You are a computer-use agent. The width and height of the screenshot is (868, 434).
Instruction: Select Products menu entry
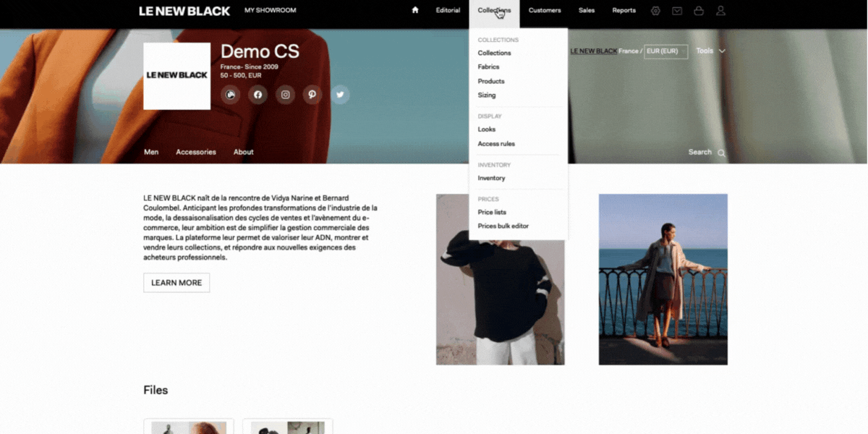(x=491, y=81)
